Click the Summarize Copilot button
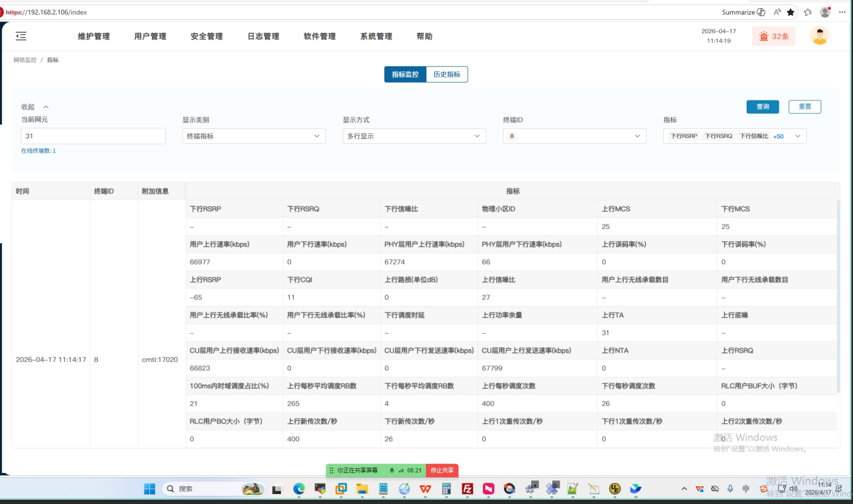 [x=743, y=12]
